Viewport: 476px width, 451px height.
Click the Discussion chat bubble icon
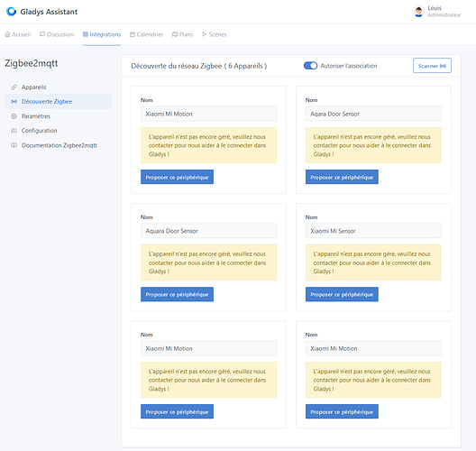click(x=42, y=34)
